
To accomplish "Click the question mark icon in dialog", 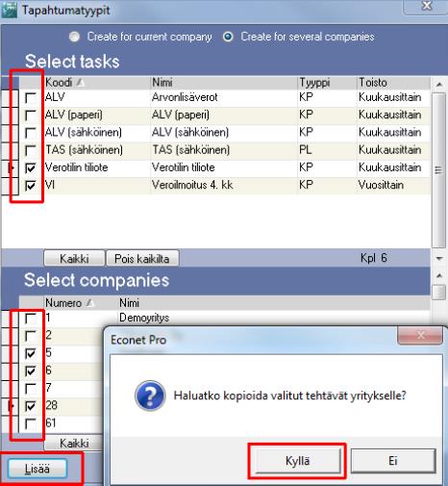I will [150, 396].
